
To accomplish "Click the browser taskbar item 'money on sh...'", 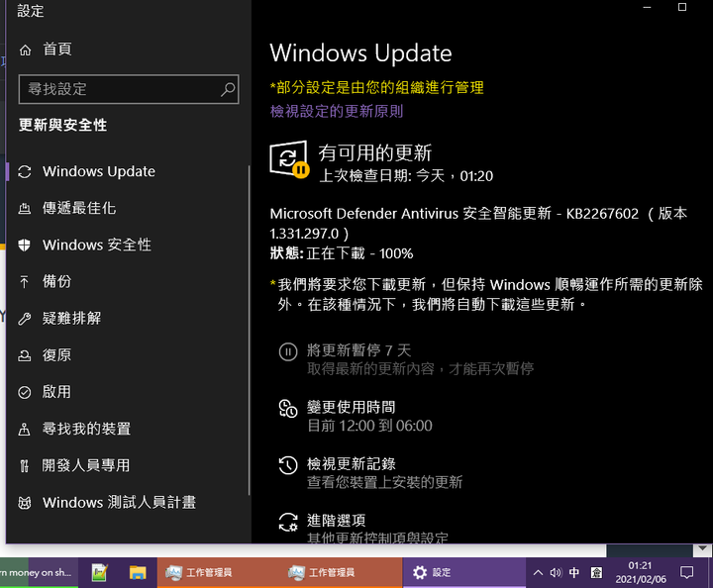I will click(x=39, y=572).
